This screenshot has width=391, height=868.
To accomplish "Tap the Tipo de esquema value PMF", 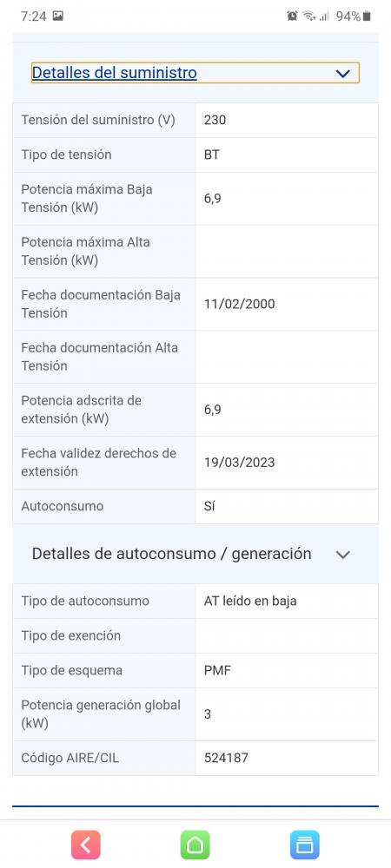I will [217, 670].
